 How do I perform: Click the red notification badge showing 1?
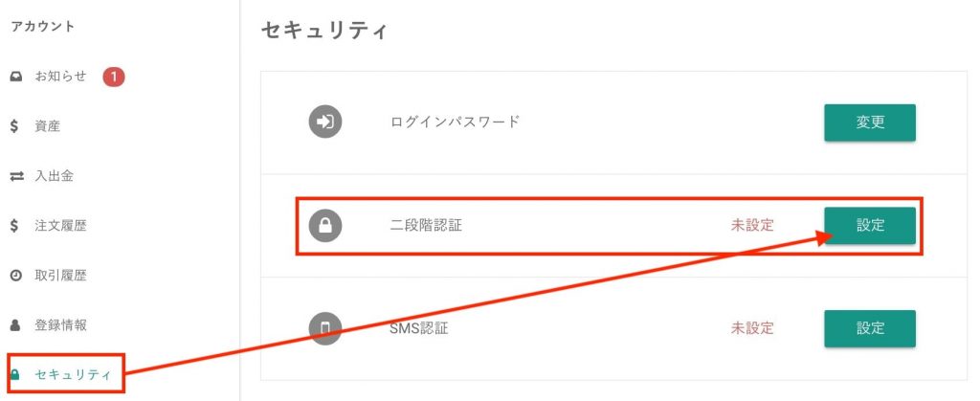[114, 78]
